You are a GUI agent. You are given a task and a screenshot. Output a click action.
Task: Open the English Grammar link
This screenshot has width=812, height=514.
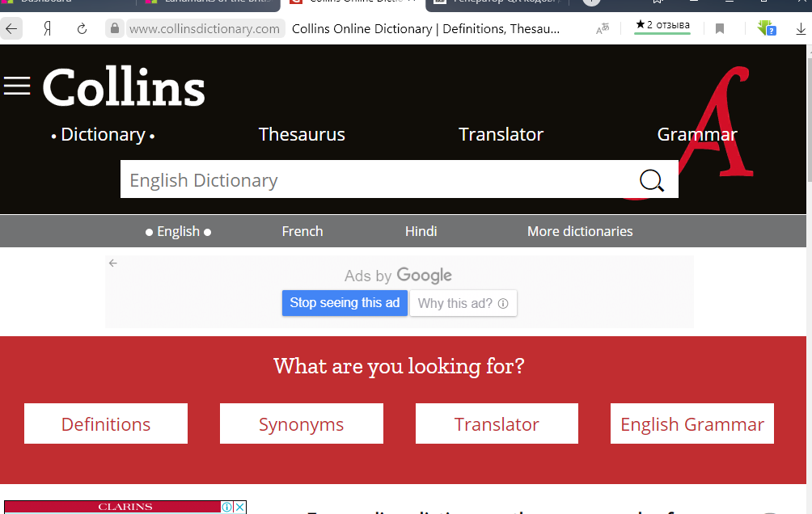point(691,424)
